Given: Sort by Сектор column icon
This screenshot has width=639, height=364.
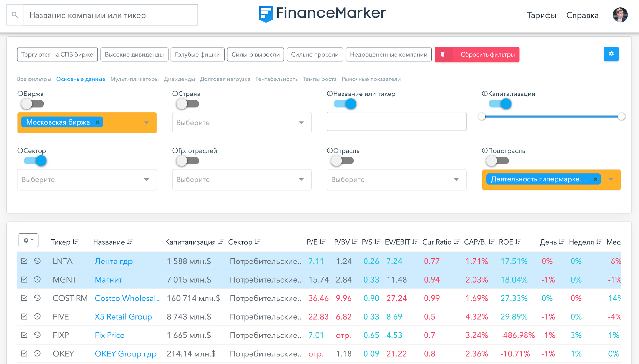Looking at the screenshot, I should tap(258, 242).
